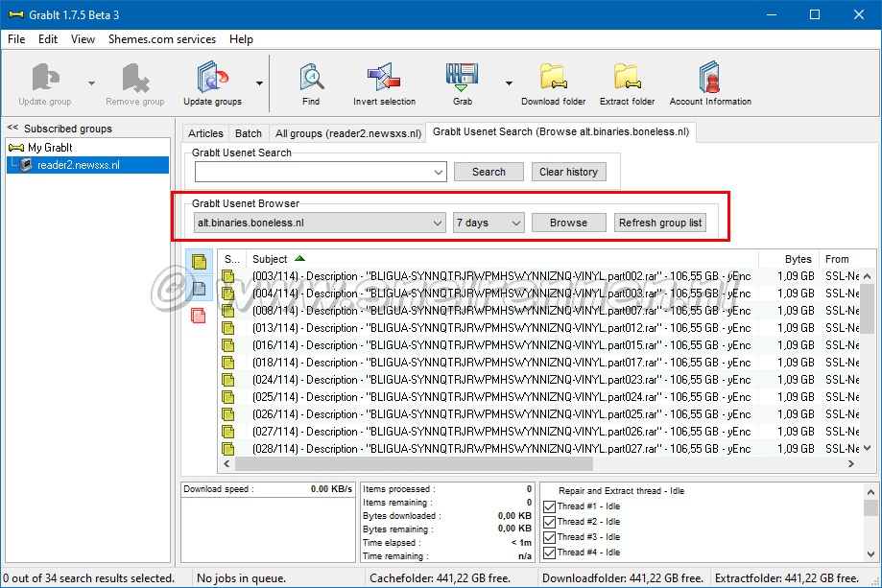
Task: Click the part007.rar row file icon
Action: pos(227,310)
